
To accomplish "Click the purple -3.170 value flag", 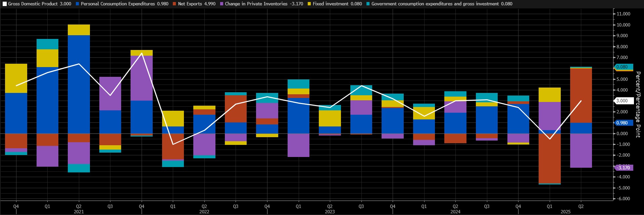I will (624, 168).
